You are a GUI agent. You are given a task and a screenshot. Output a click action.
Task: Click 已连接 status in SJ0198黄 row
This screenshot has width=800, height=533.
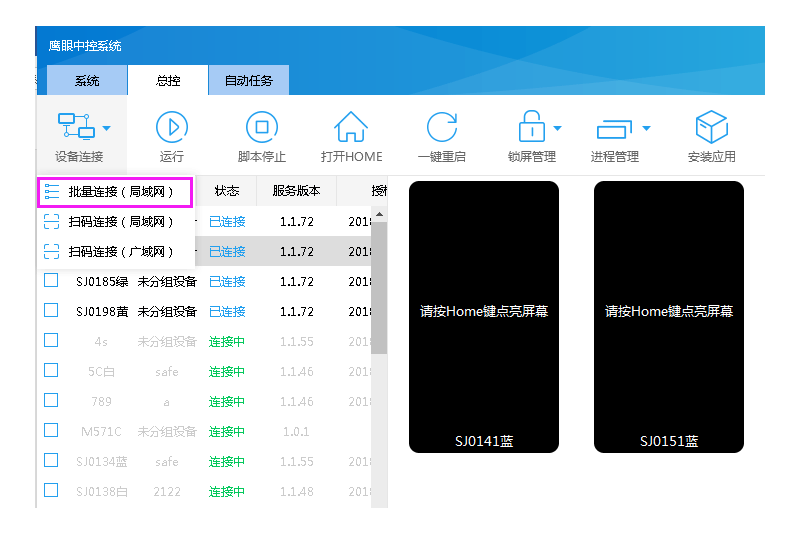(x=228, y=312)
